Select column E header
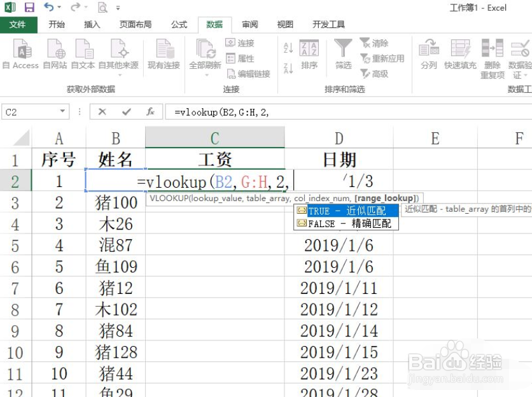The width and height of the screenshot is (532, 397). coord(435,138)
